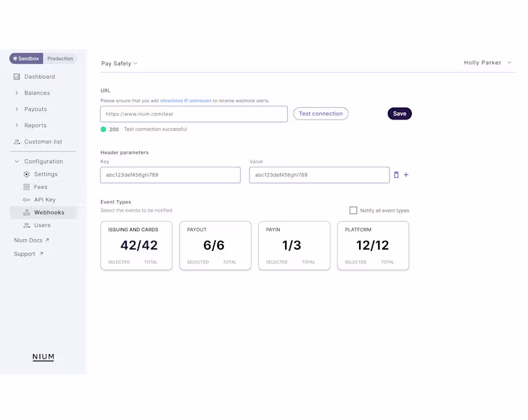Screen dimensions: 528x420
Task: Collapse the Configuration section
Action: [16, 161]
